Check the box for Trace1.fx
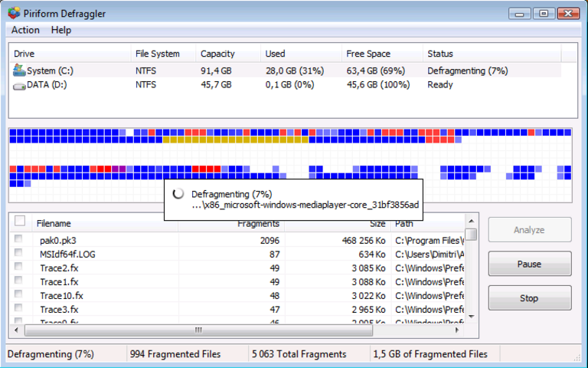Viewport: 588px width, 368px height. [x=18, y=280]
